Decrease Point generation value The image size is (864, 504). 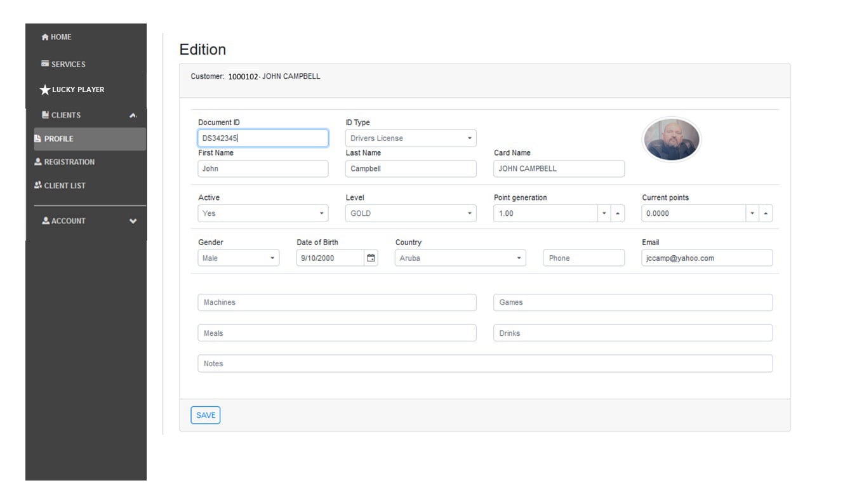(x=604, y=213)
